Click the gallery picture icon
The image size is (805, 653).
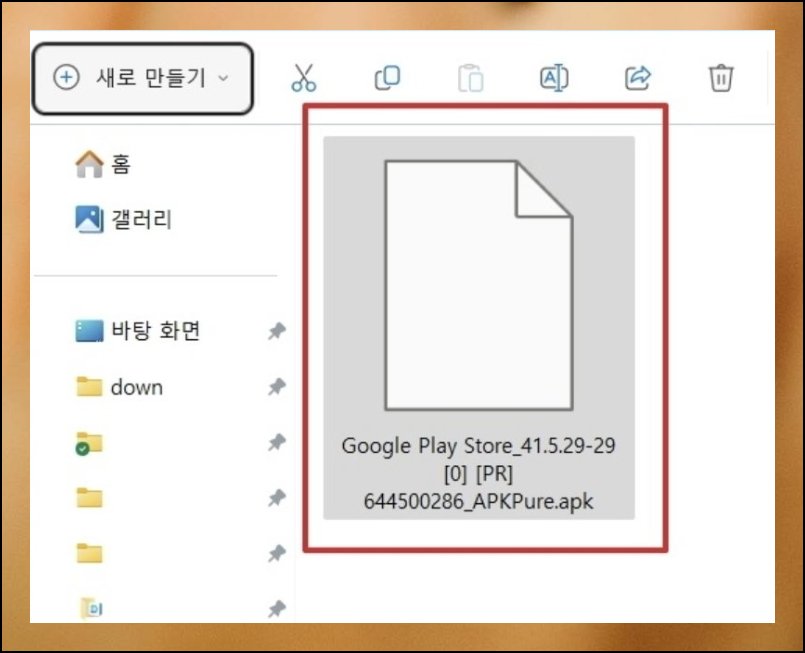(89, 219)
